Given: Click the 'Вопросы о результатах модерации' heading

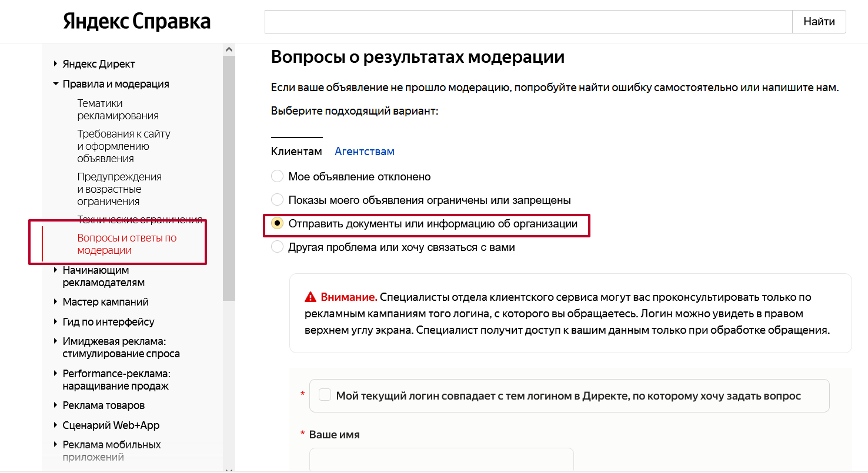Looking at the screenshot, I should 418,57.
